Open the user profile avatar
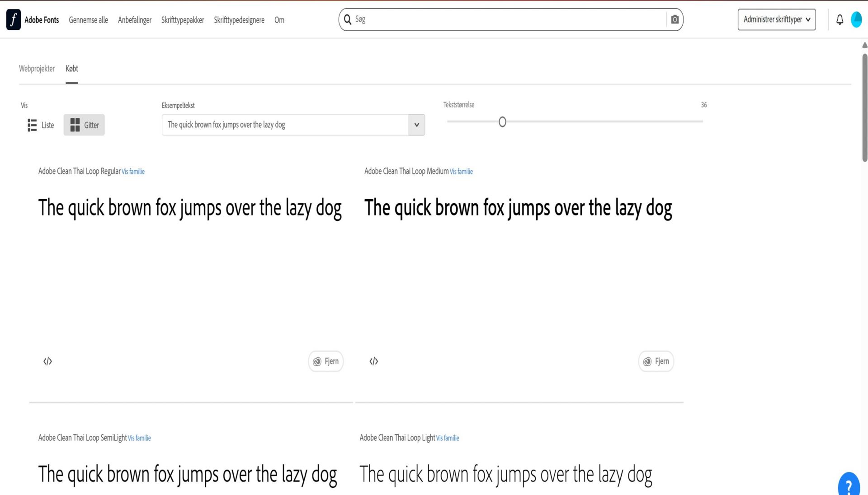 tap(856, 20)
